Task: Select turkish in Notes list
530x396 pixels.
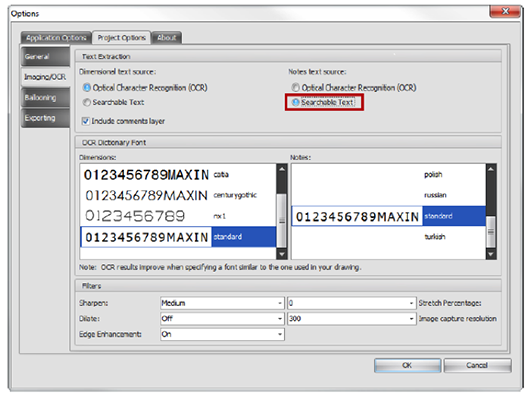Action: click(x=389, y=237)
